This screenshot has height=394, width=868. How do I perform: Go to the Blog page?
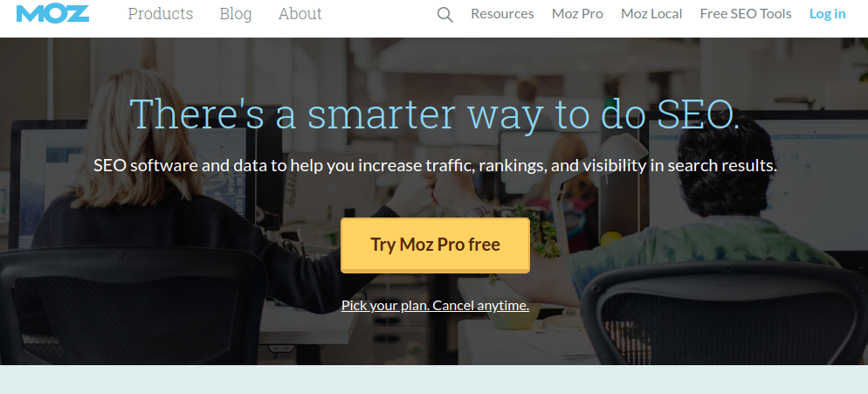click(x=235, y=14)
